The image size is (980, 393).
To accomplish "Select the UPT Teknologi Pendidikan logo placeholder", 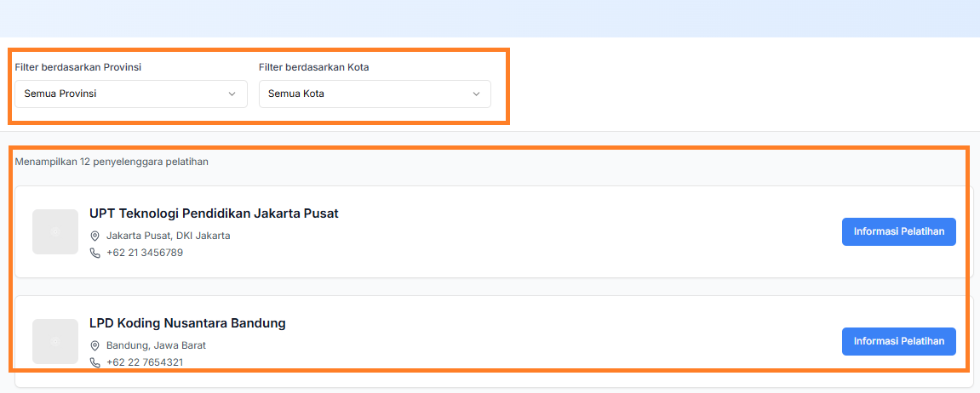I will pos(55,231).
